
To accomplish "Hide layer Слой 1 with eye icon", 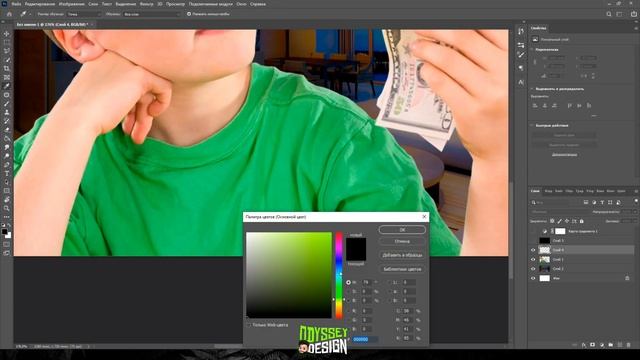I will click(x=533, y=260).
